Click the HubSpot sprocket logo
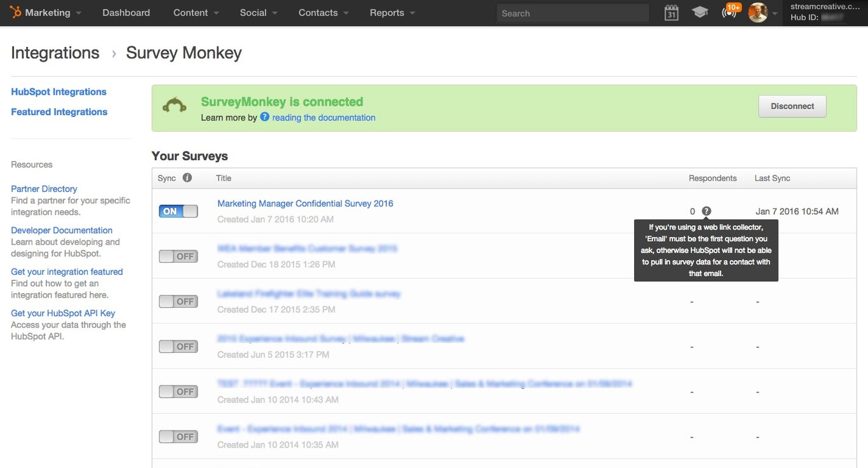The height and width of the screenshot is (468, 868). click(x=16, y=12)
